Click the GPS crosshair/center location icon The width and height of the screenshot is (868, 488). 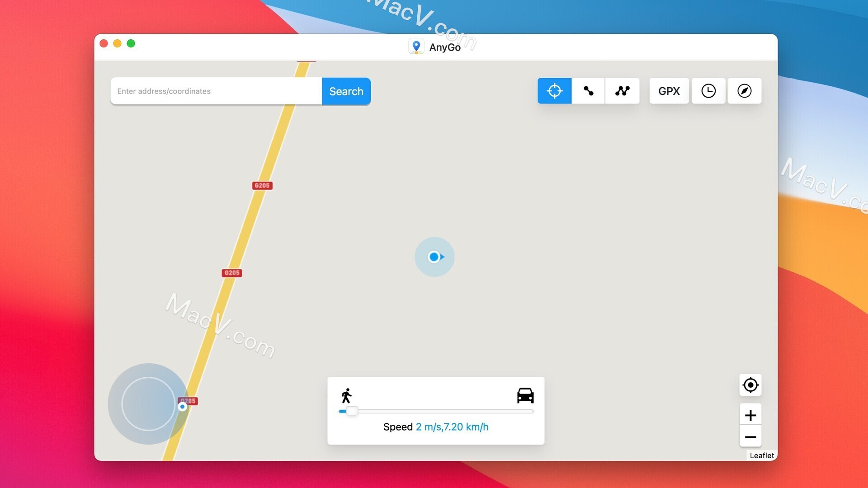[554, 90]
